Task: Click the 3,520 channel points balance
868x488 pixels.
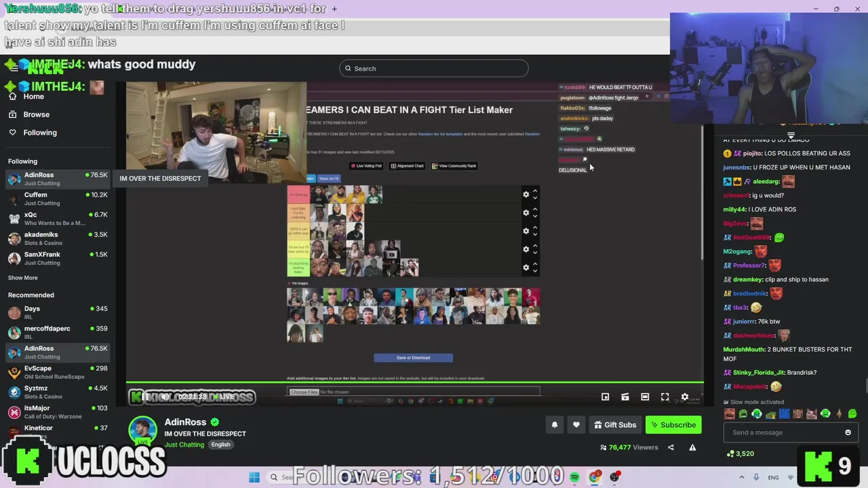Action: pyautogui.click(x=740, y=453)
